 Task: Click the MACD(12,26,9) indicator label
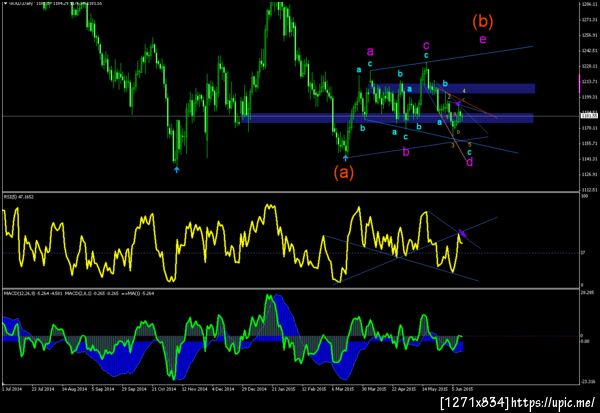tap(34, 293)
